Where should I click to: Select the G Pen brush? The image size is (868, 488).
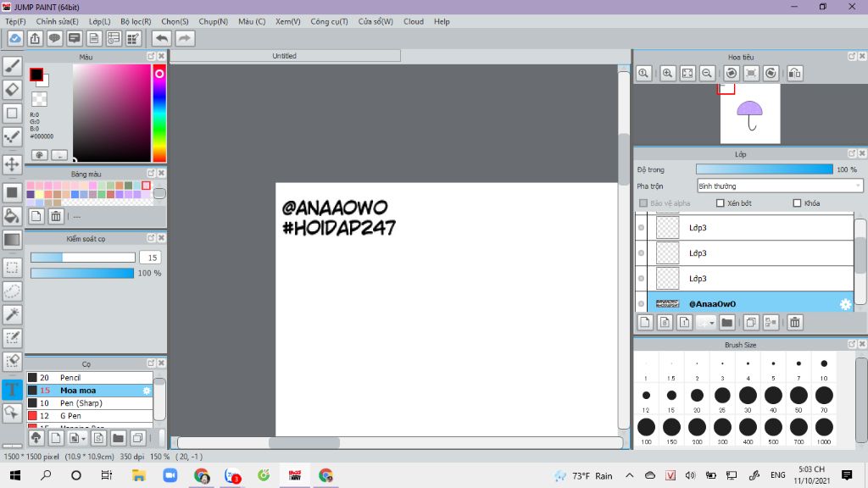[x=90, y=415]
